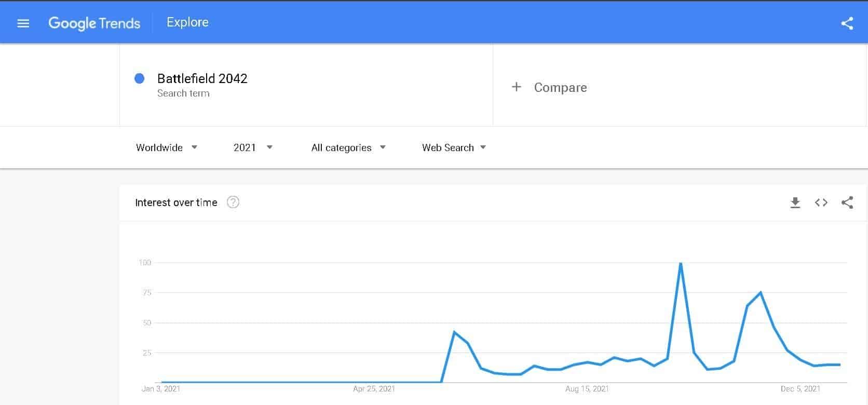Click the Apr 25, 2021 axis label
868x405 pixels.
(x=374, y=389)
